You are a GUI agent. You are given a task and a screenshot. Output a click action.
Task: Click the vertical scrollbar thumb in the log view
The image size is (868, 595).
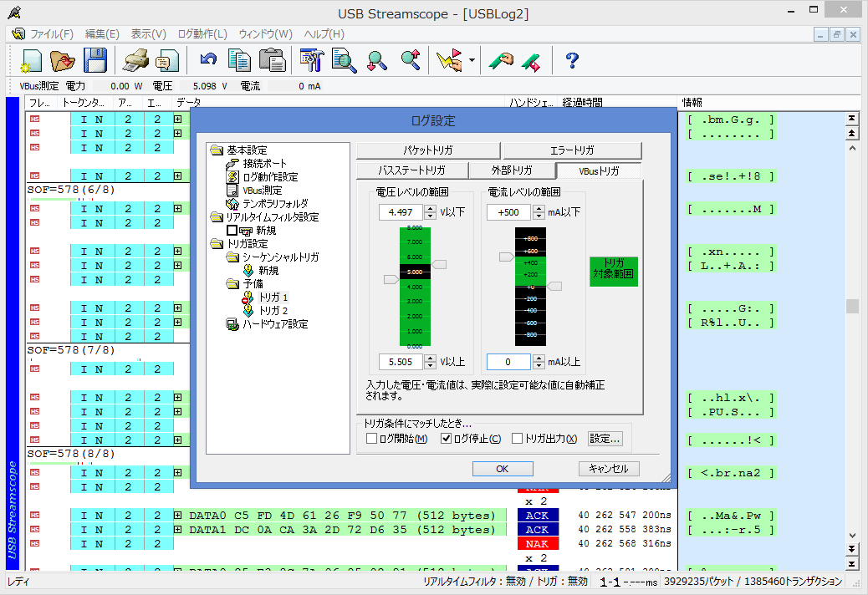(x=852, y=306)
